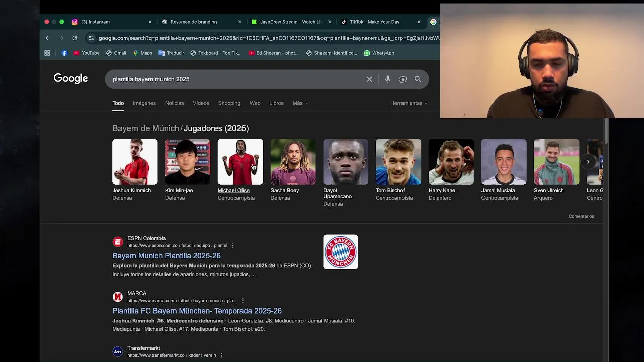Reload the page with refresh icon
This screenshot has width=644, height=362.
click(x=75, y=38)
